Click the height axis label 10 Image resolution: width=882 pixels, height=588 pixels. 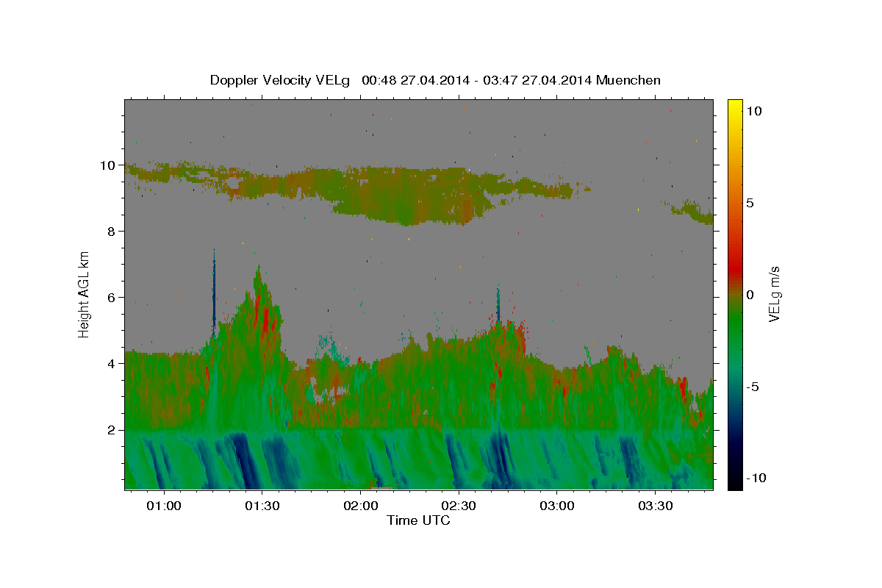(107, 165)
